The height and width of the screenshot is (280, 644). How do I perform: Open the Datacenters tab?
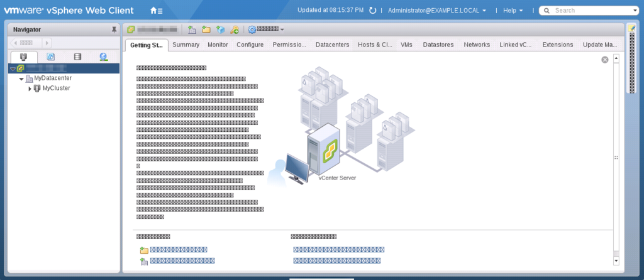pos(332,45)
